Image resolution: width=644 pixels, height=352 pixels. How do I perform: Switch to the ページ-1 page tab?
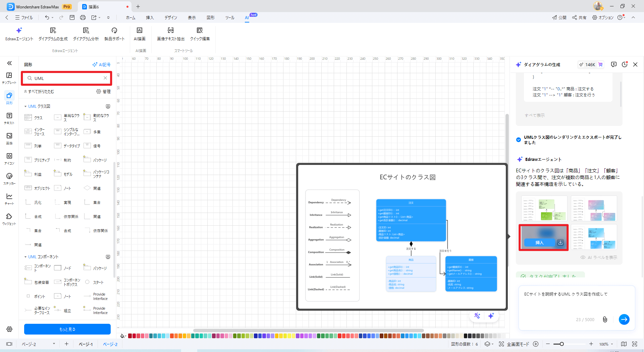86,344
